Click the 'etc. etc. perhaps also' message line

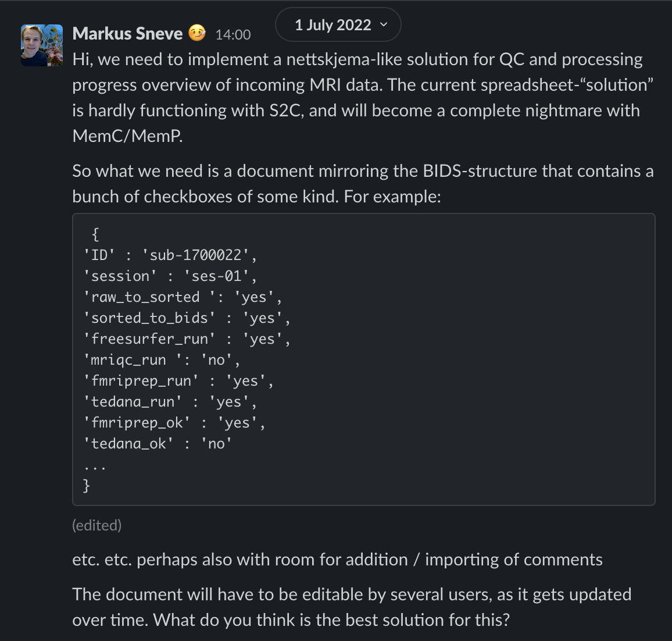click(x=337, y=560)
